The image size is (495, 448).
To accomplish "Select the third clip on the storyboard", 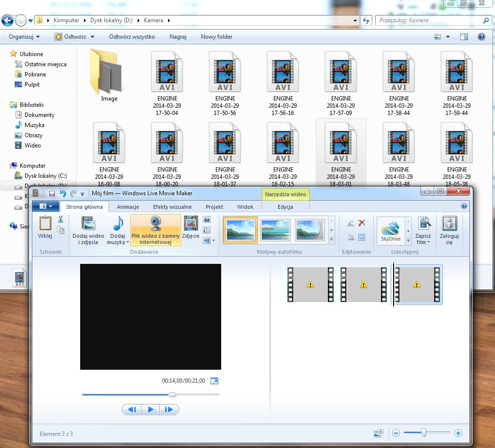I will [417, 284].
